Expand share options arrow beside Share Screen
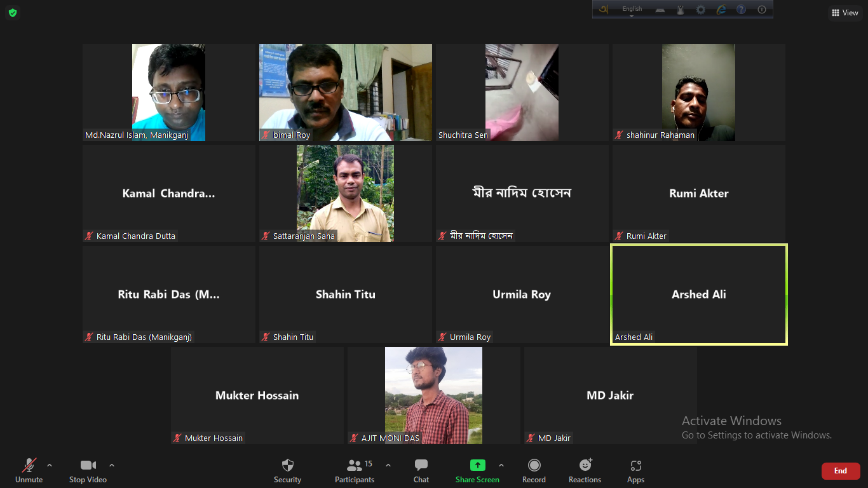The width and height of the screenshot is (868, 488). tap(501, 465)
